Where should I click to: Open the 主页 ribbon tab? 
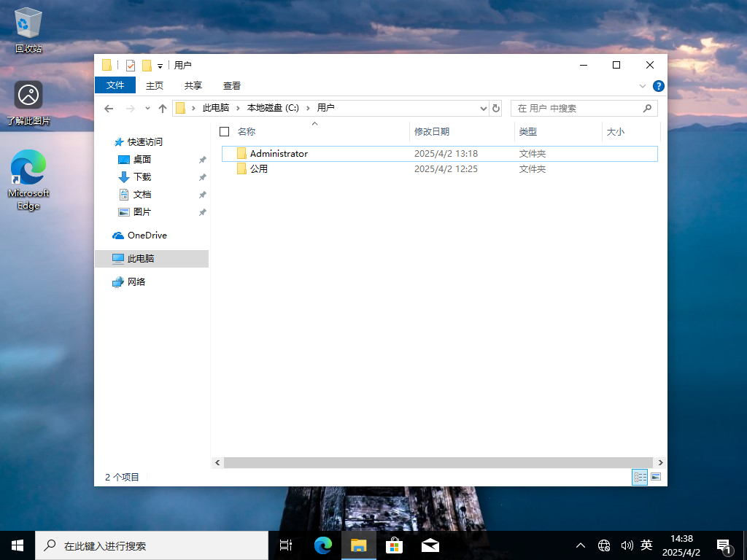pyautogui.click(x=155, y=86)
